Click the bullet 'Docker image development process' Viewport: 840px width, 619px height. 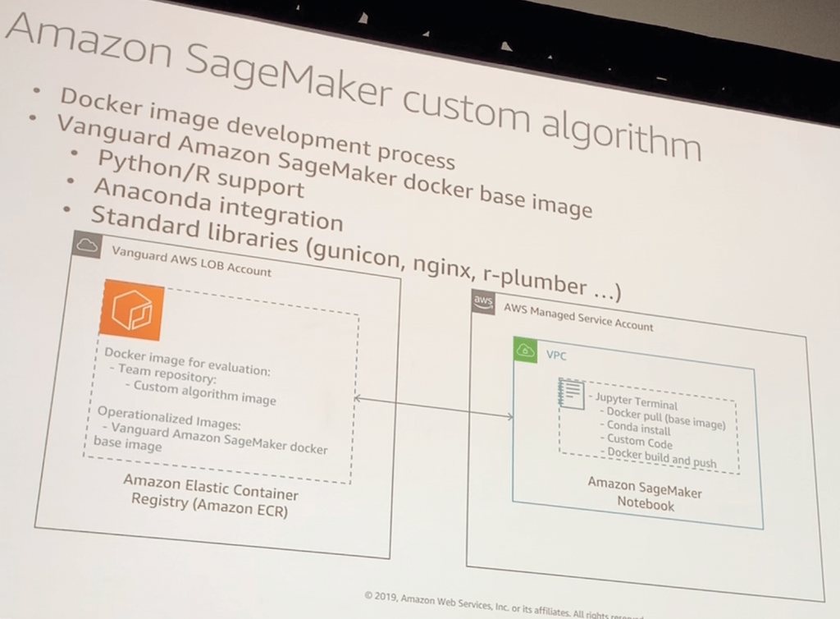coord(257,129)
